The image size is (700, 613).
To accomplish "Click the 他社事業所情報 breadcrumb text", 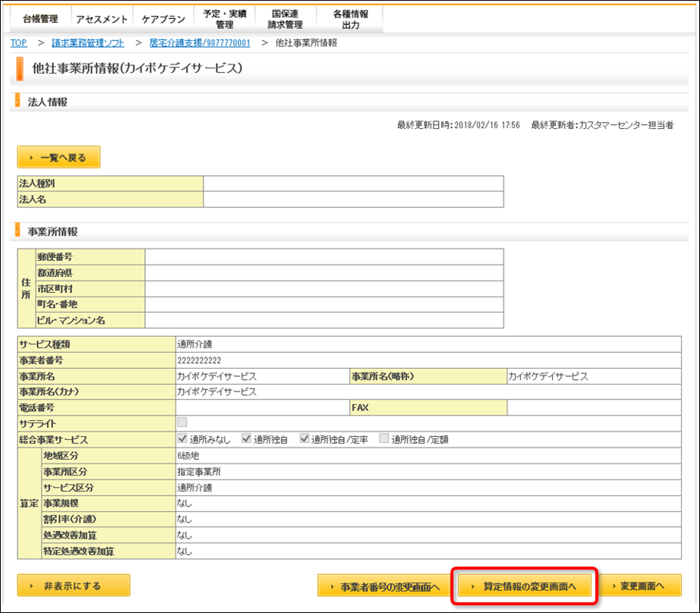I will point(306,42).
